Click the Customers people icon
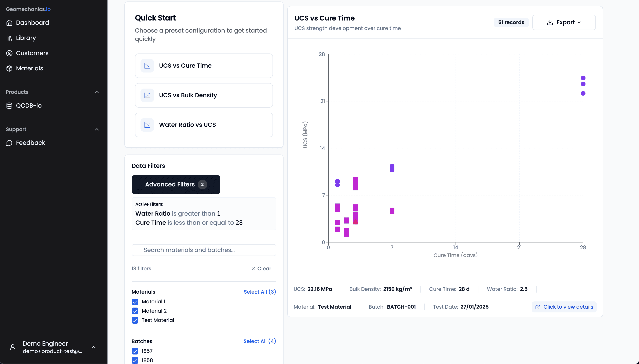 pyautogui.click(x=9, y=53)
